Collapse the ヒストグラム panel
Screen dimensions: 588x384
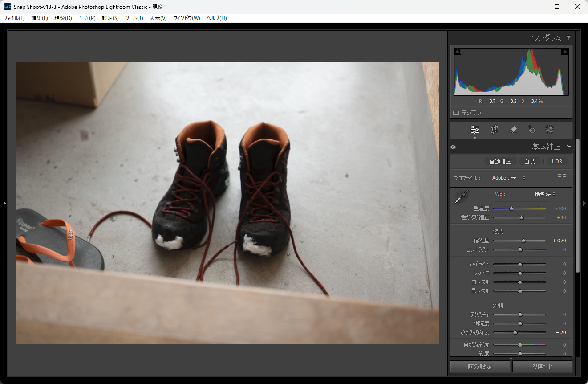pyautogui.click(x=568, y=37)
